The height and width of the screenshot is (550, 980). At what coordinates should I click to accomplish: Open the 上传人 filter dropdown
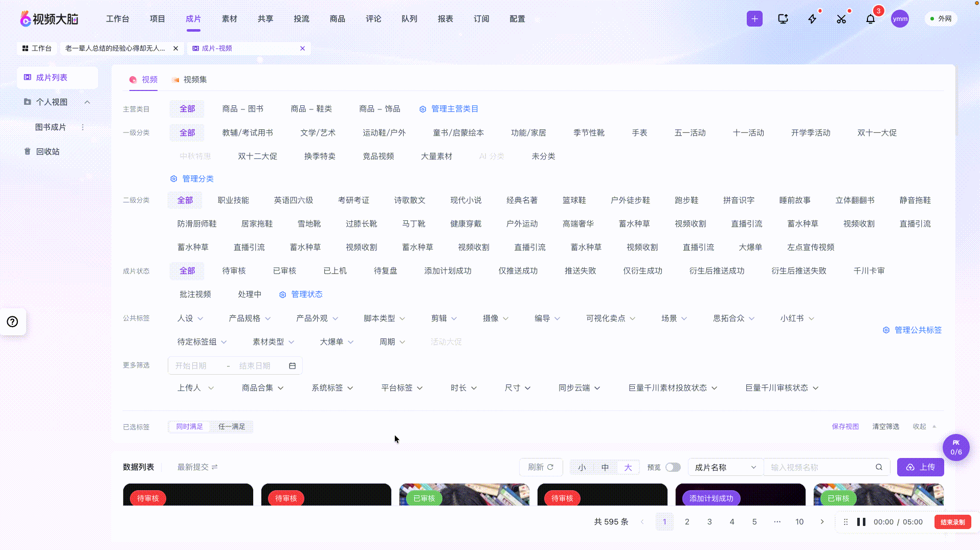coord(195,388)
